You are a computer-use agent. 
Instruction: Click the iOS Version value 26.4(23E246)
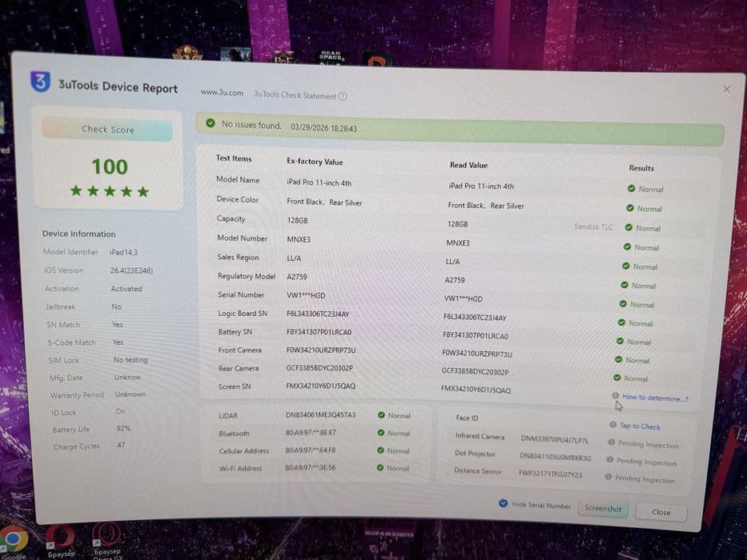point(131,270)
